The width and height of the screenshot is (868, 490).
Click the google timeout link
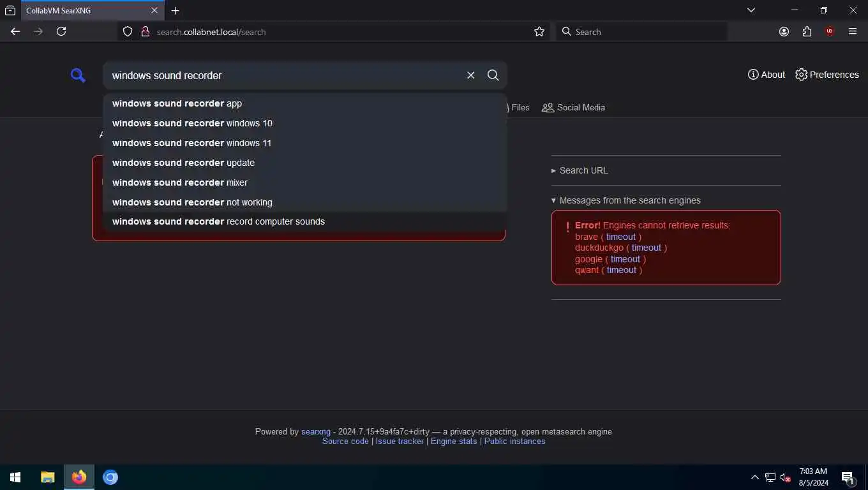point(625,259)
